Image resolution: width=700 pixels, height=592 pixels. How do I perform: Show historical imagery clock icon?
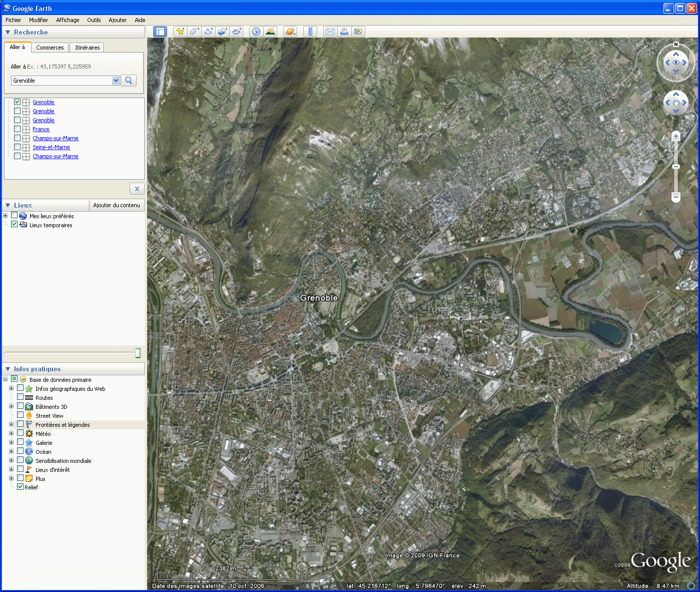256,32
